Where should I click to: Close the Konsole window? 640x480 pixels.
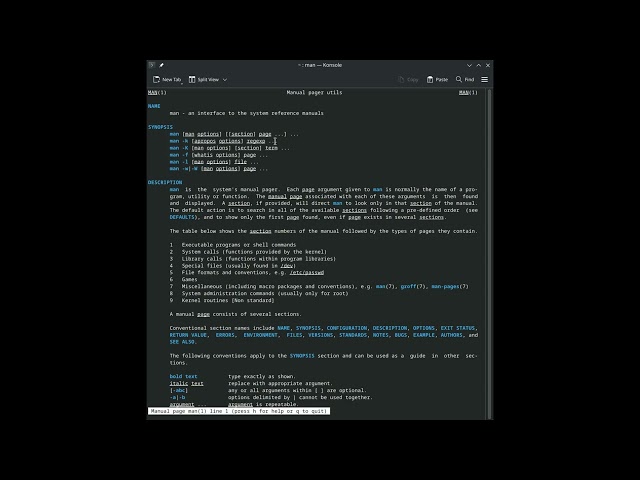(x=488, y=65)
